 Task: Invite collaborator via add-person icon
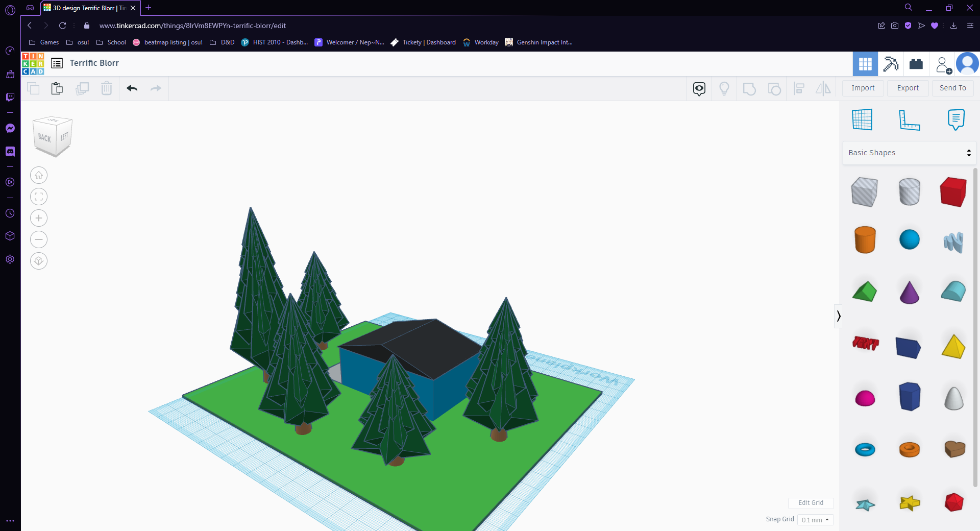(943, 65)
